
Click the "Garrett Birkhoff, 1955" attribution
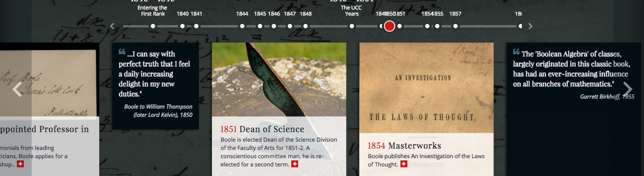pyautogui.click(x=607, y=97)
